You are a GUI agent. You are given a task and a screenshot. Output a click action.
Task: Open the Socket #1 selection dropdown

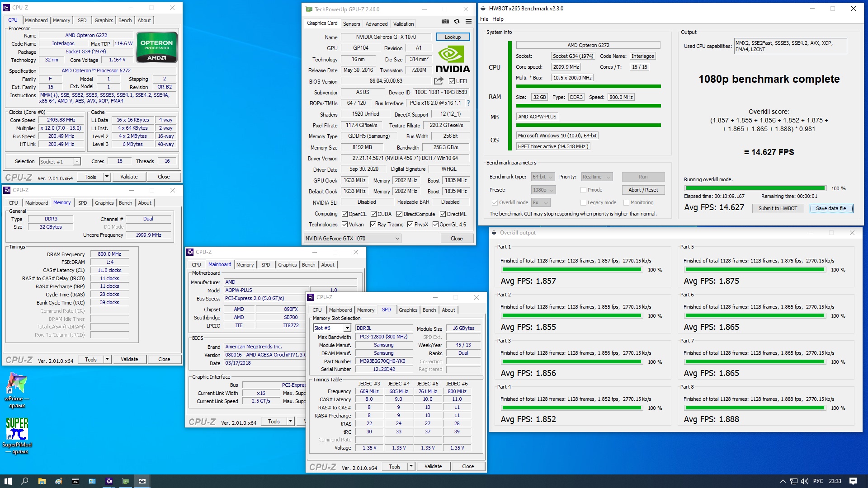pyautogui.click(x=60, y=161)
